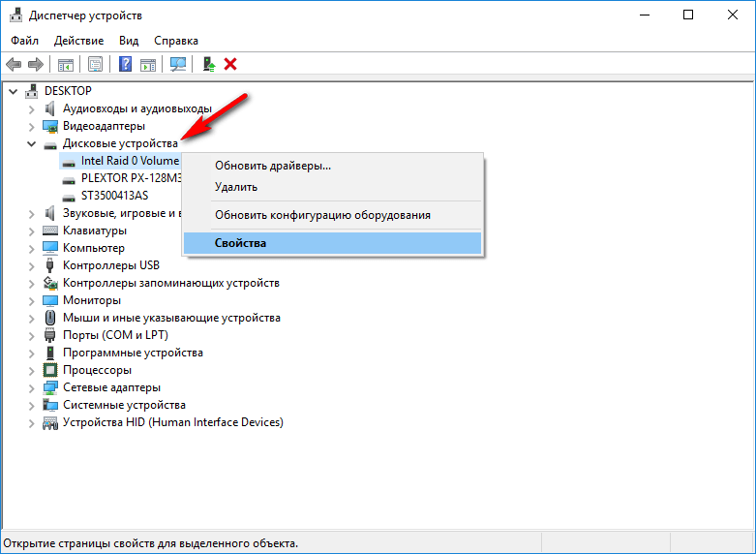Click the DESKTOP computer icon
Image resolution: width=756 pixels, height=554 pixels.
point(32,91)
